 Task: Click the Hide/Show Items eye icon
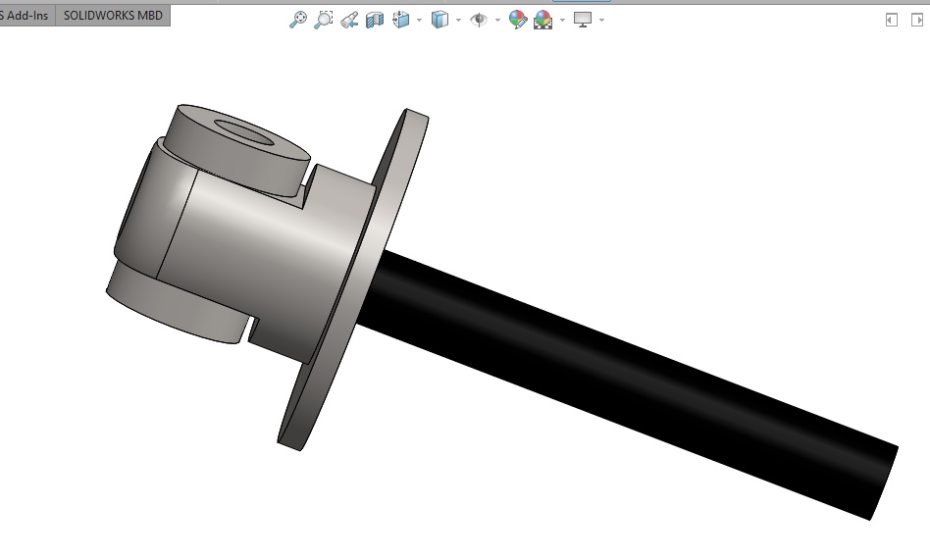point(479,20)
